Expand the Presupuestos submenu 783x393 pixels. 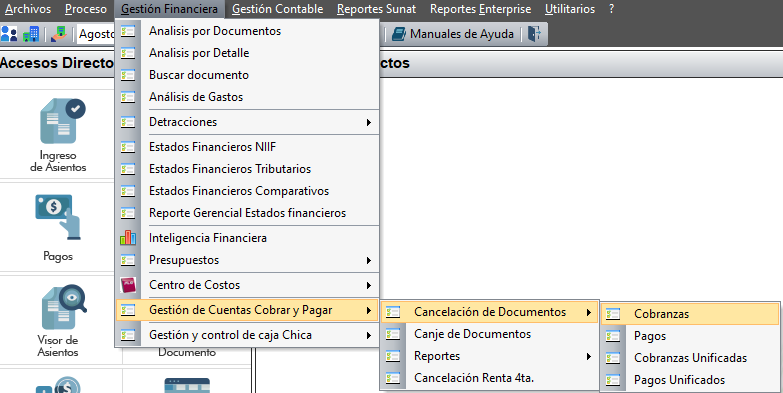[x=247, y=260]
